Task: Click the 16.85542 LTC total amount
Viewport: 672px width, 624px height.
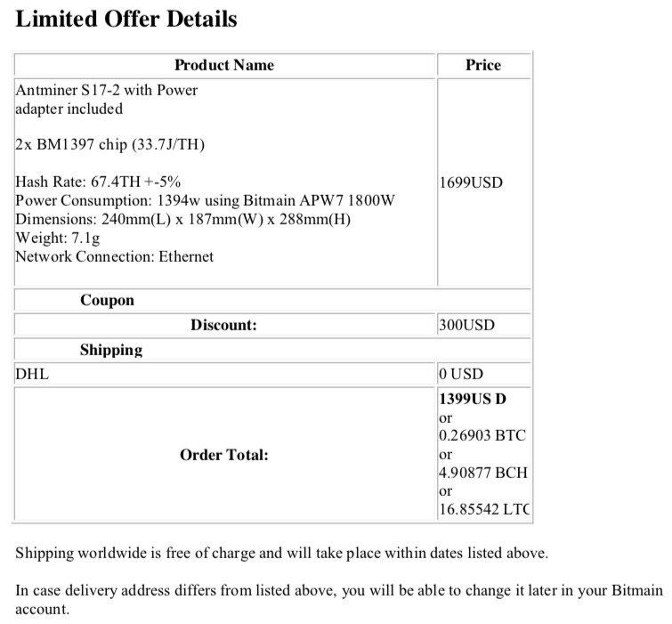Action: point(483,510)
